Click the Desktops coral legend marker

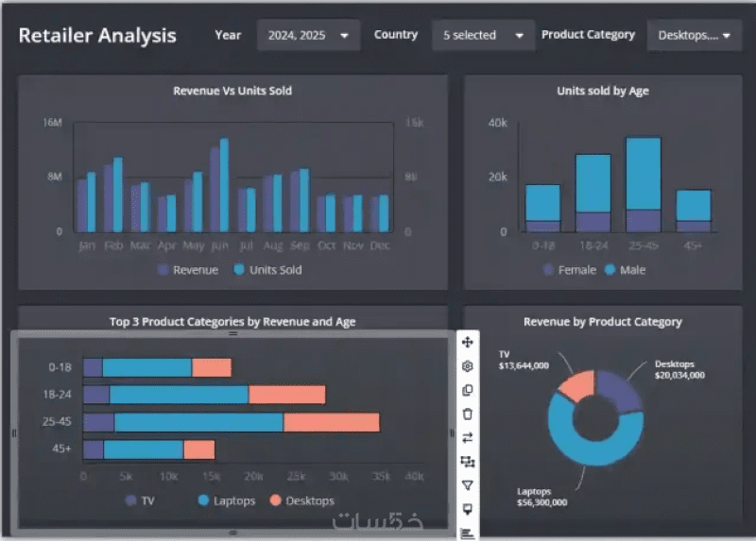[276, 500]
